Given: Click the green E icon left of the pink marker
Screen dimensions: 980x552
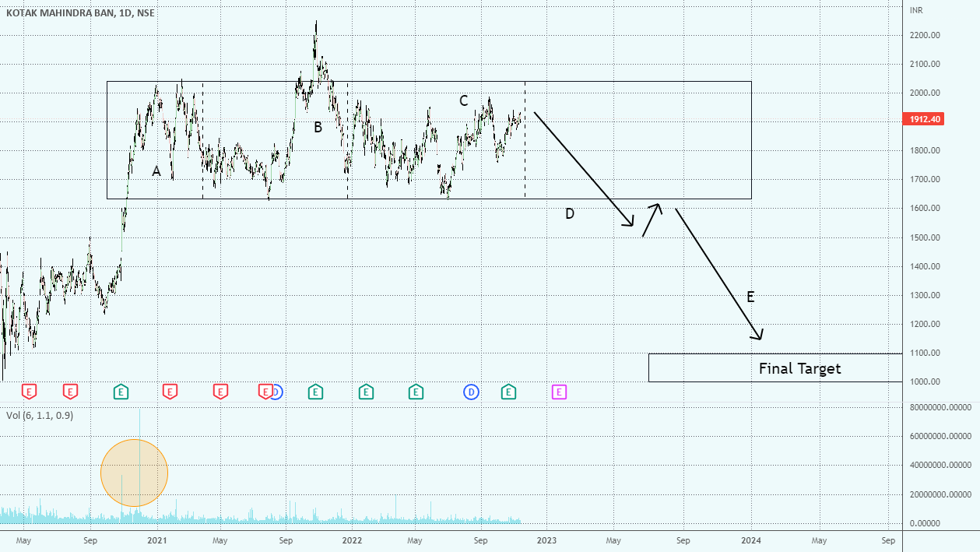Looking at the screenshot, I should (509, 392).
